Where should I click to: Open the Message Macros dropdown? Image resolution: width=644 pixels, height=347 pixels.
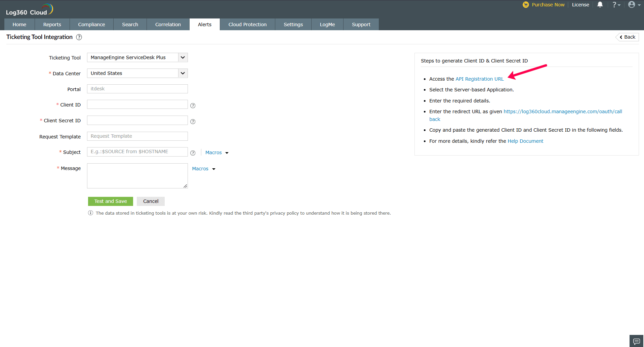point(204,169)
